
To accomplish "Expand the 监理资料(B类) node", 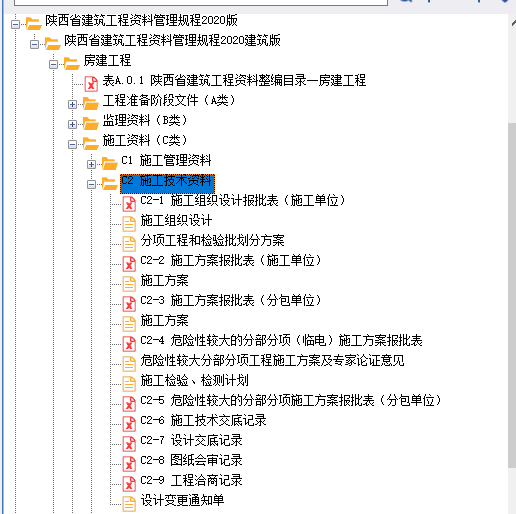I will point(72,124).
